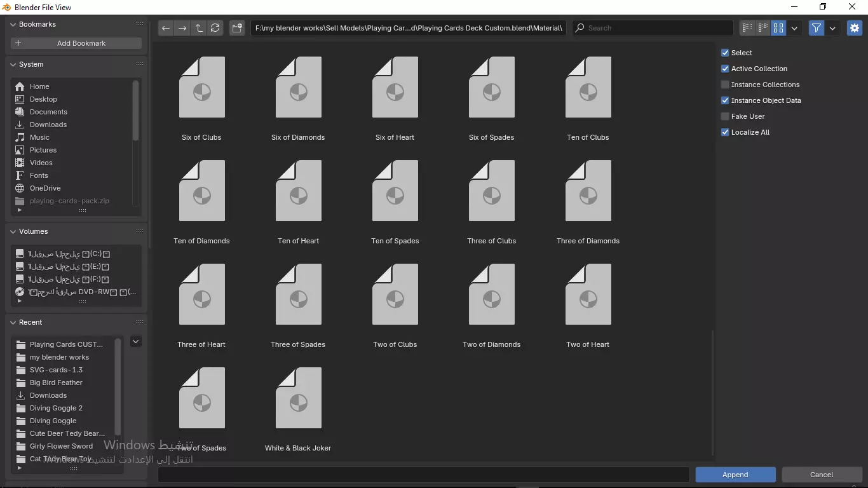Refresh the file list

click(x=215, y=28)
